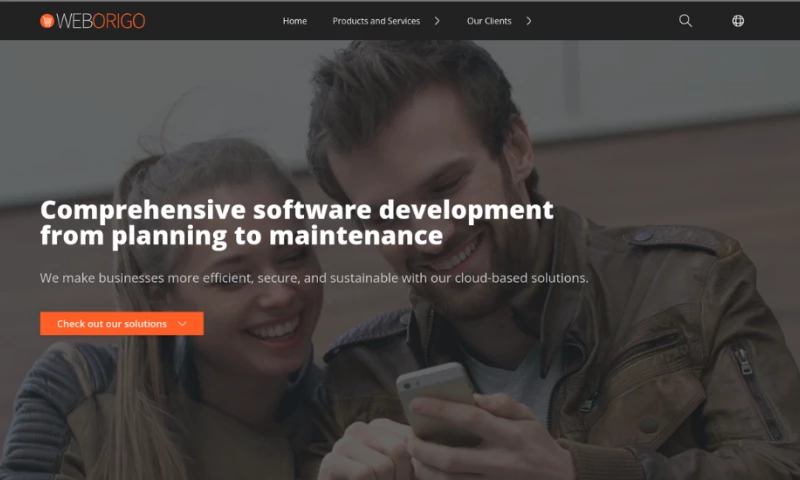Open the Our Clients menu
The image size is (800, 480).
coord(489,21)
